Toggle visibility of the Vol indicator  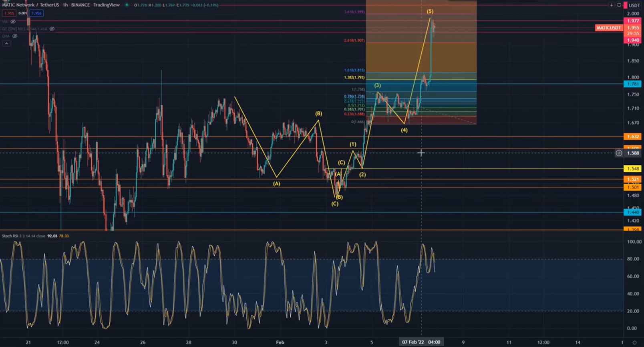pos(13,21)
